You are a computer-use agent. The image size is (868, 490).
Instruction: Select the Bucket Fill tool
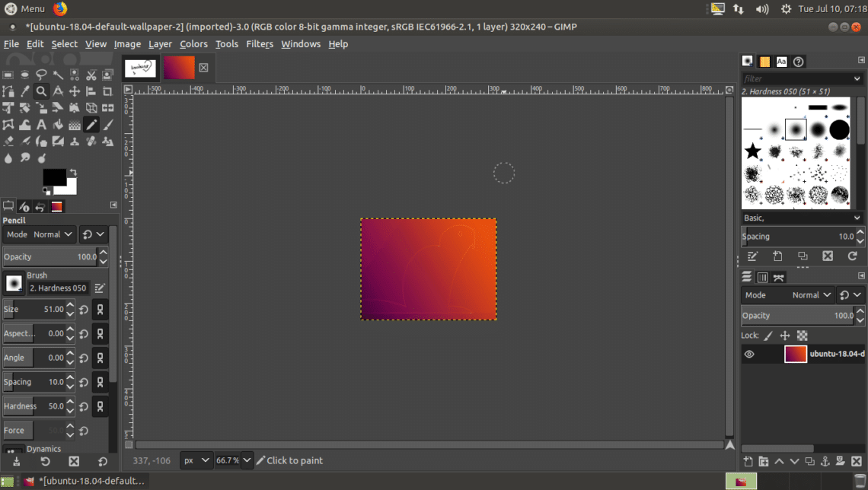pyautogui.click(x=58, y=125)
